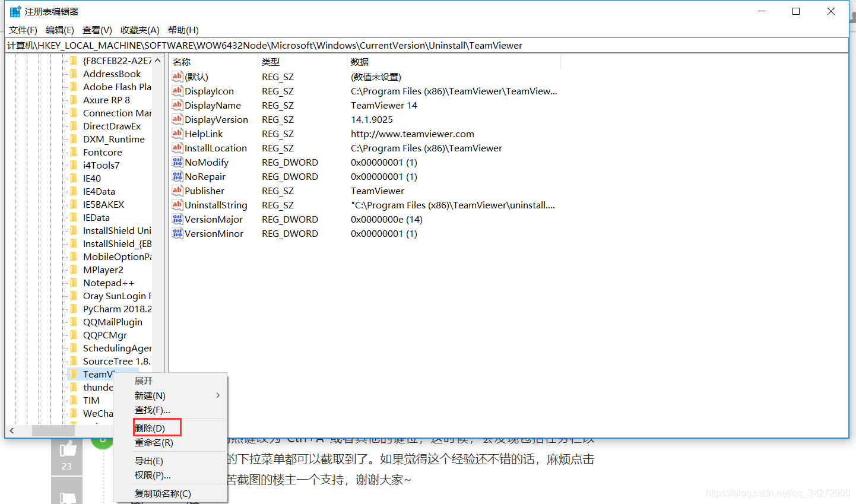Click the 14.1.9025 version data cell

(x=372, y=119)
